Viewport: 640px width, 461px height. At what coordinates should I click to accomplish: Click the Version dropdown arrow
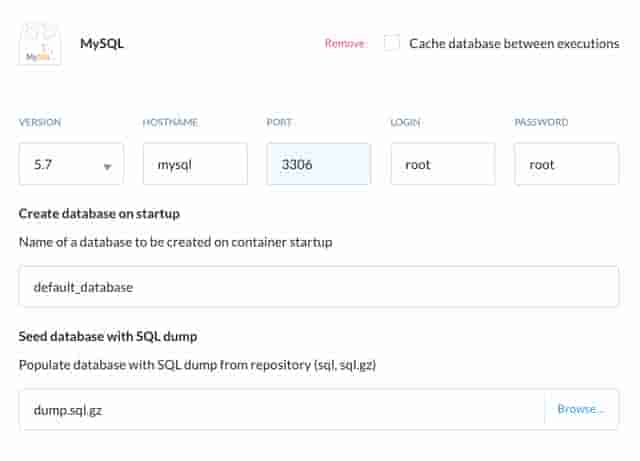click(107, 166)
